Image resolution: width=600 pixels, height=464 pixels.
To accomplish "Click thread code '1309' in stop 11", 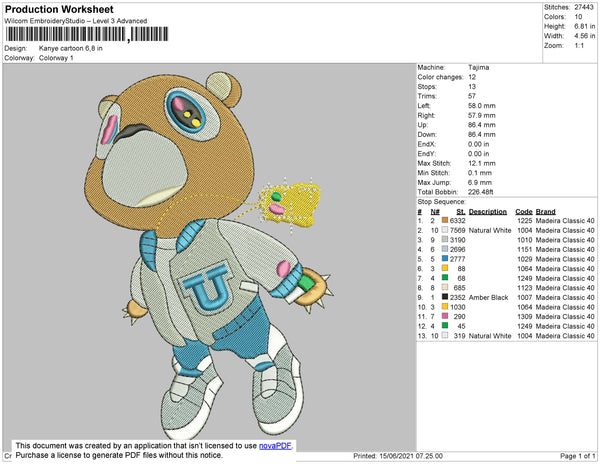I will click(x=525, y=316).
